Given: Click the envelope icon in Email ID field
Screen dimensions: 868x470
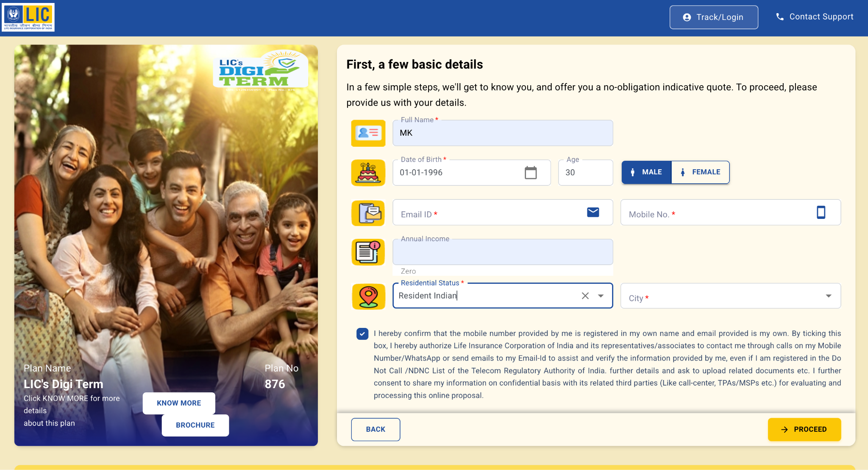Looking at the screenshot, I should coord(593,212).
